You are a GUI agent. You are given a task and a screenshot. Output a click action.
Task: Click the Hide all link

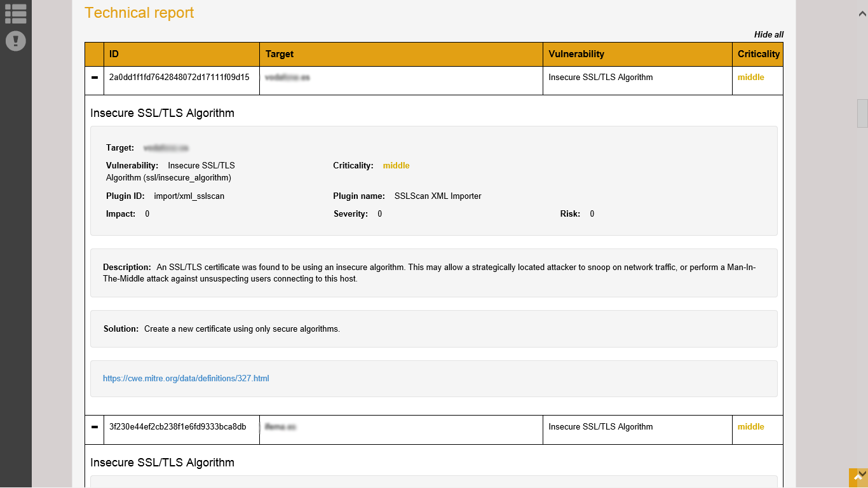coord(769,34)
